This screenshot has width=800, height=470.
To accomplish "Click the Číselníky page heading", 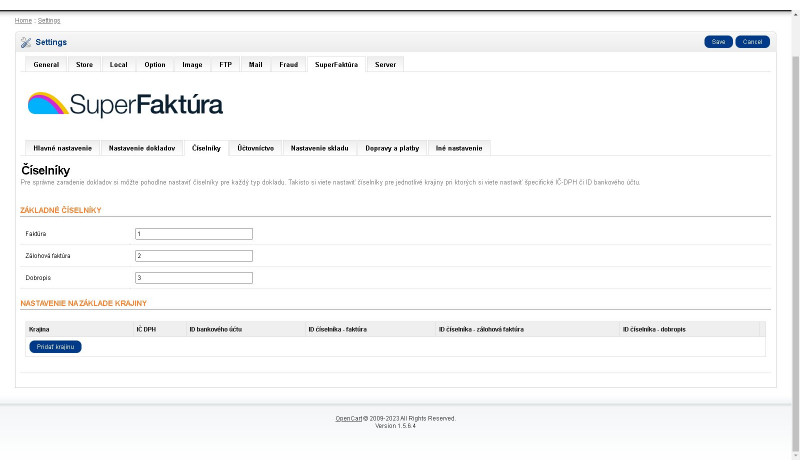I will (x=45, y=170).
